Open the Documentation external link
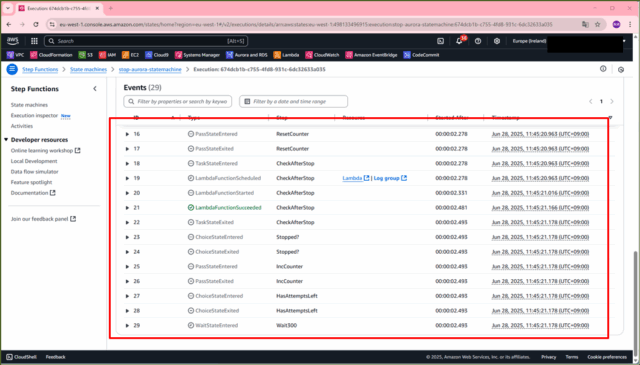The width and height of the screenshot is (640, 365). [x=33, y=193]
